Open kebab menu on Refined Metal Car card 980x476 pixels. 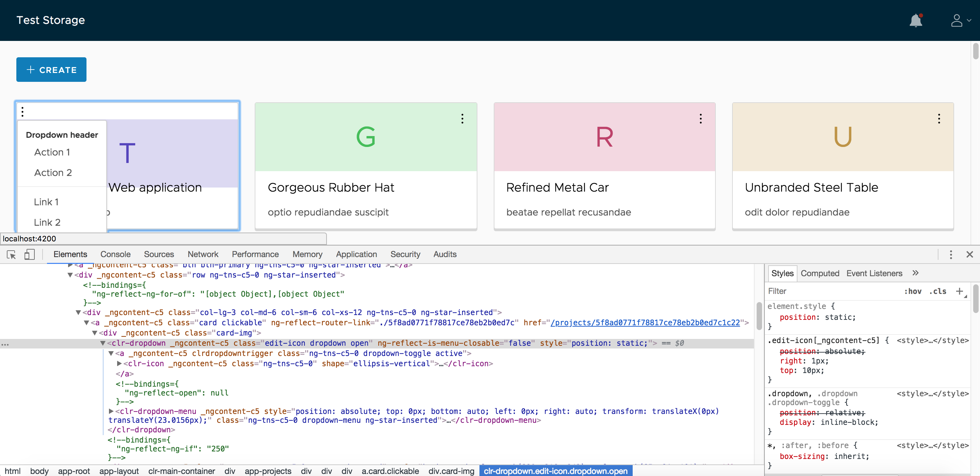[701, 119]
